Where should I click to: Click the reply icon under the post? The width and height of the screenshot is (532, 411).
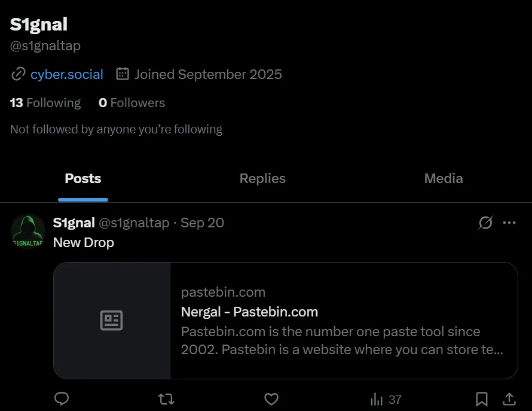coord(62,398)
